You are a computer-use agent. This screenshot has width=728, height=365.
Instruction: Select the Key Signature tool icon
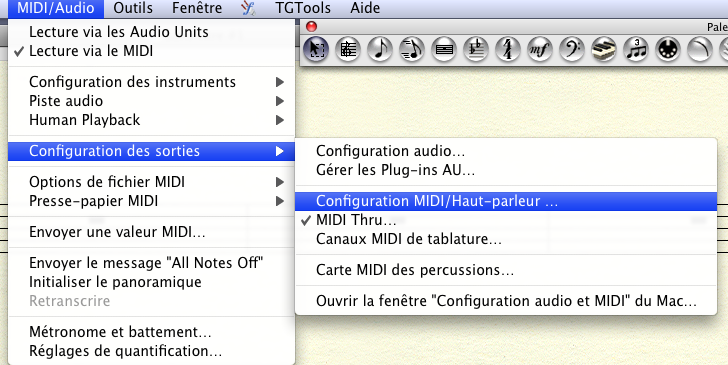click(476, 49)
